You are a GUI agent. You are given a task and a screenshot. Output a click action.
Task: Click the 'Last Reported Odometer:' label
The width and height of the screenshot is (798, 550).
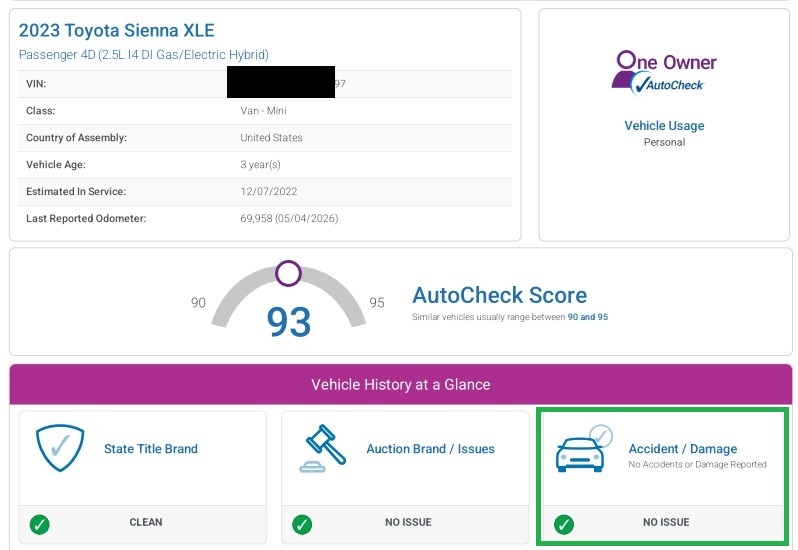(86, 219)
